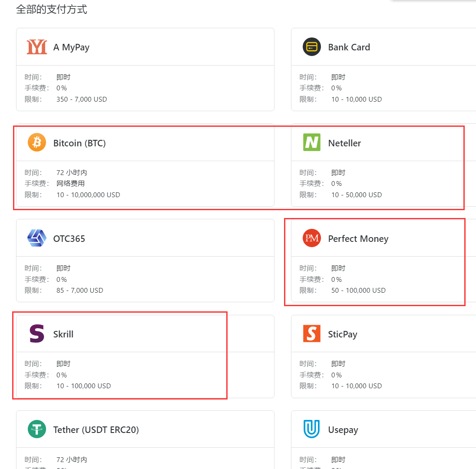The height and width of the screenshot is (469, 476).
Task: Click the A MyPay logo icon
Action: click(37, 47)
